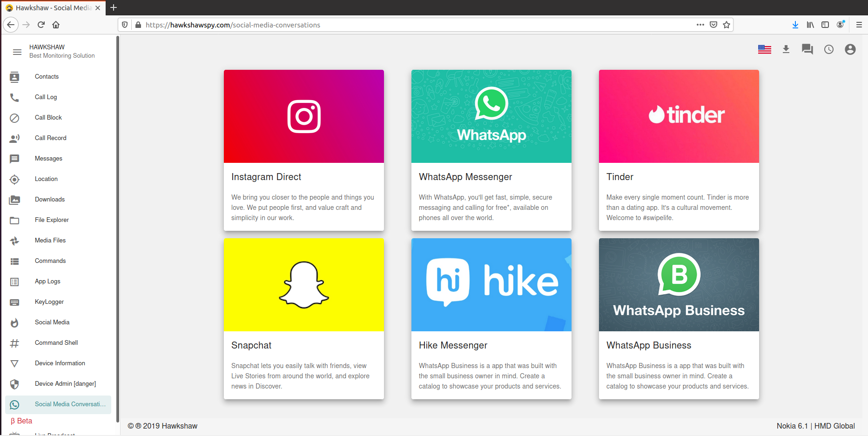The width and height of the screenshot is (868, 436).
Task: Click the Call Log phone icon
Action: tap(14, 97)
